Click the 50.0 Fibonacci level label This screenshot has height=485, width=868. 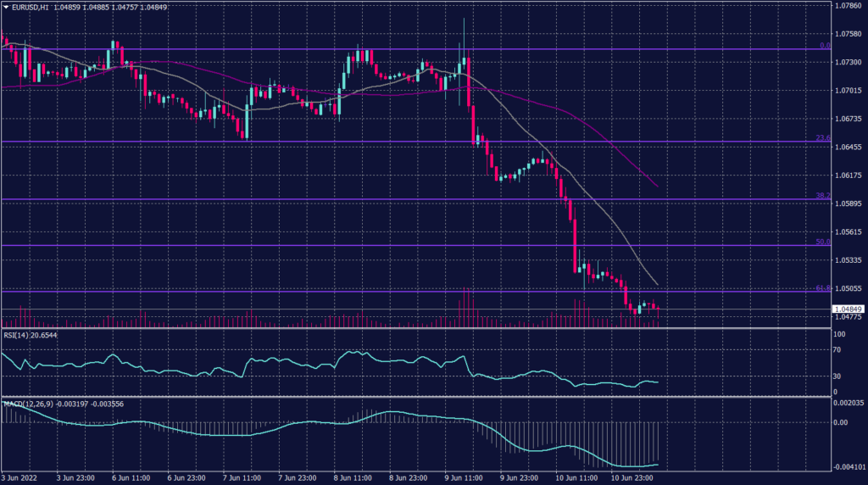[x=821, y=242]
